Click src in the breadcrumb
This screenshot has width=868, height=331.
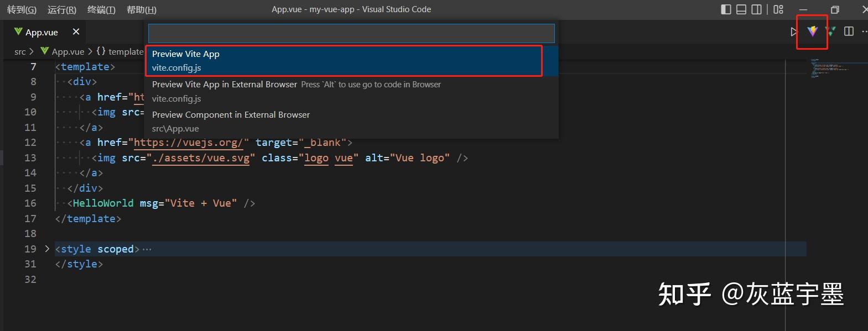20,51
